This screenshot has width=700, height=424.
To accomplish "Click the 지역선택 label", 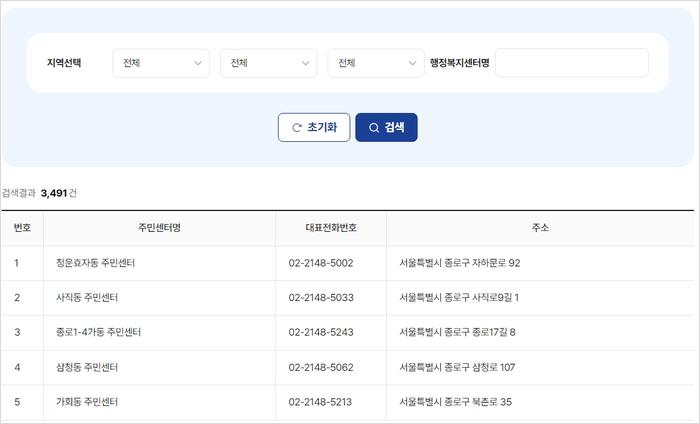I will pos(64,63).
